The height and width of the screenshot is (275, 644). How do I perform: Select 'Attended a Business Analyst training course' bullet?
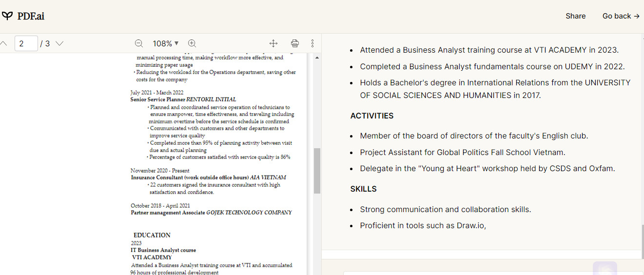click(x=489, y=50)
